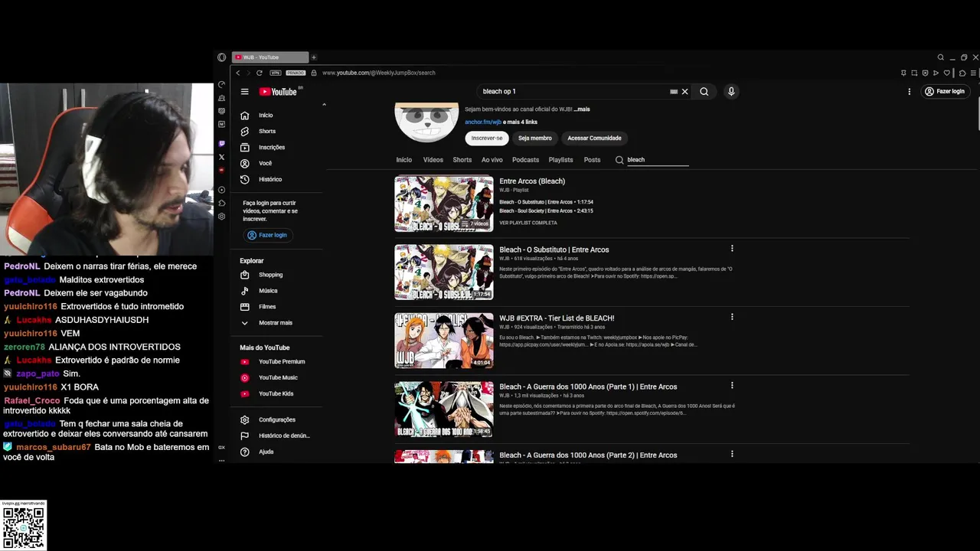This screenshot has width=980, height=551.
Task: Open X from Opera sidebar
Action: pyautogui.click(x=221, y=157)
